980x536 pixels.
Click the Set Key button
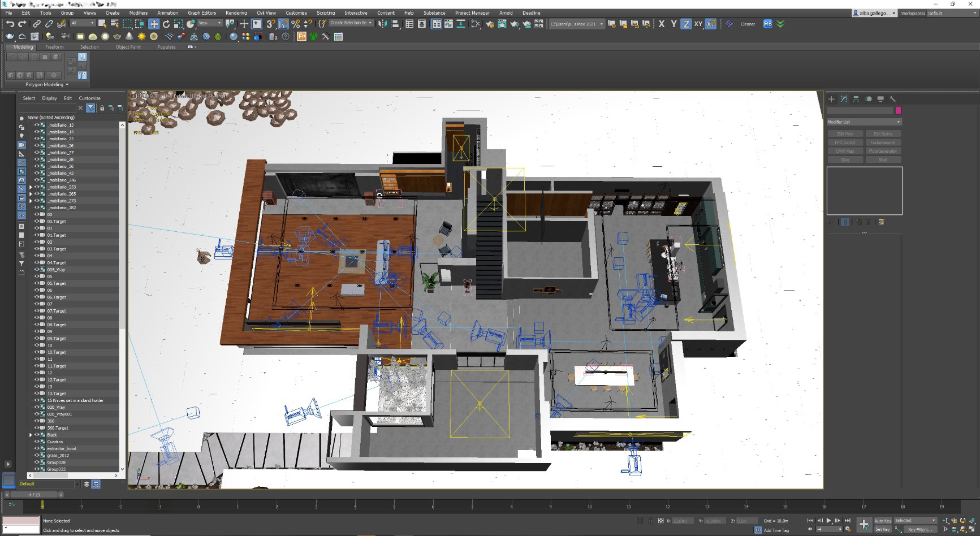[x=883, y=530]
